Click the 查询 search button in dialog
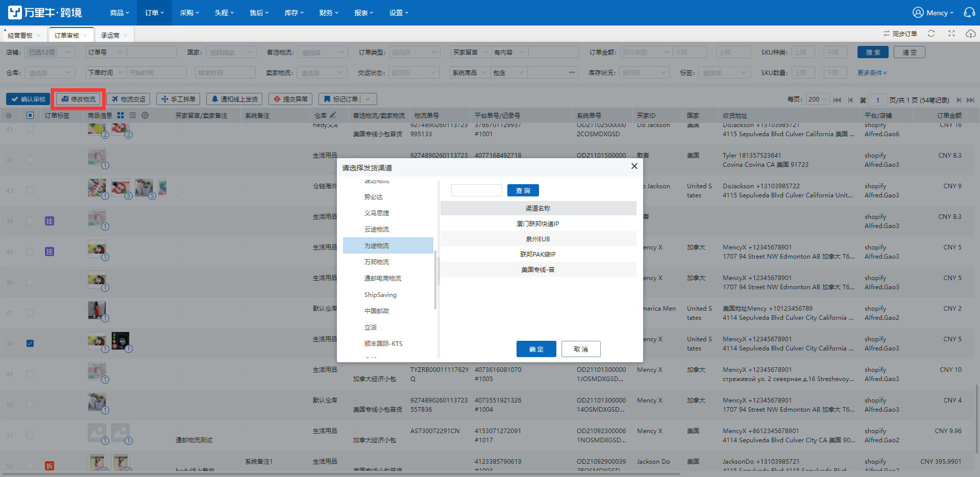 (x=523, y=190)
